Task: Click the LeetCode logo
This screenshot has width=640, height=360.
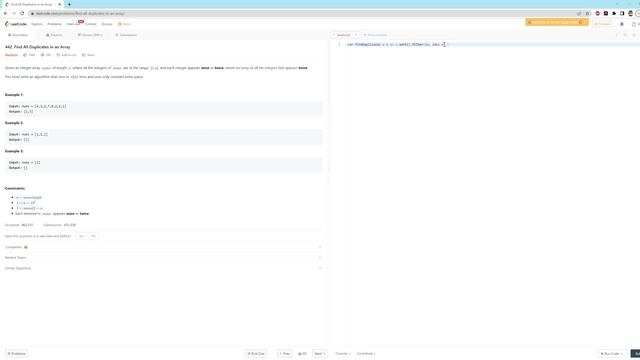Action: pos(16,24)
